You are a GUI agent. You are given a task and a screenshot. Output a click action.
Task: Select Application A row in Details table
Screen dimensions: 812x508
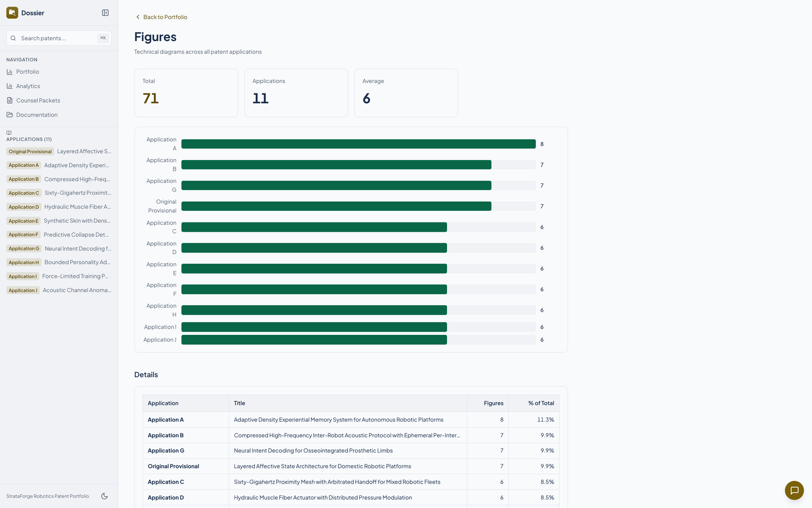pos(351,420)
